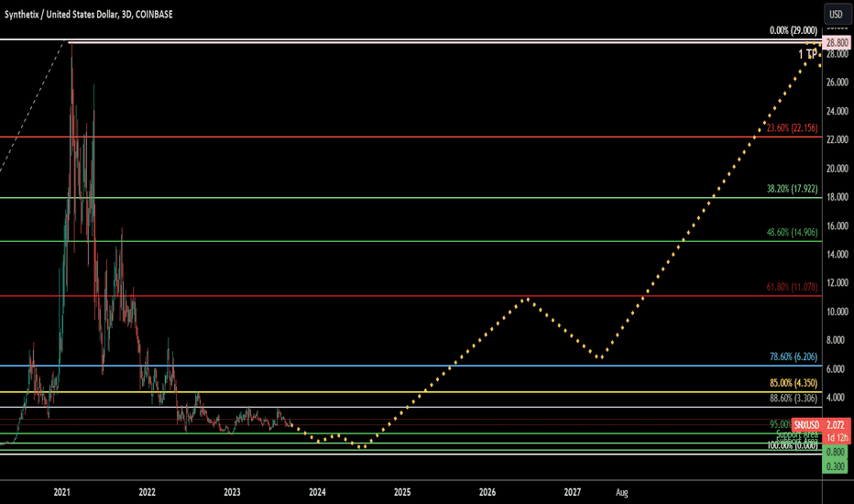854x504 pixels.
Task: Click the green 0.300 price tag
Action: coord(835,467)
